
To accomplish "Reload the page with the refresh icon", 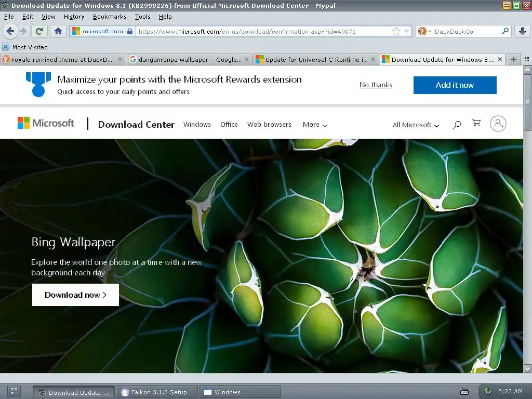I will click(x=39, y=32).
